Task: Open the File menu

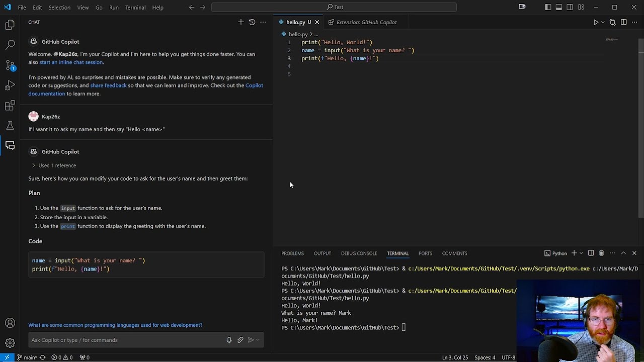Action: pyautogui.click(x=22, y=8)
